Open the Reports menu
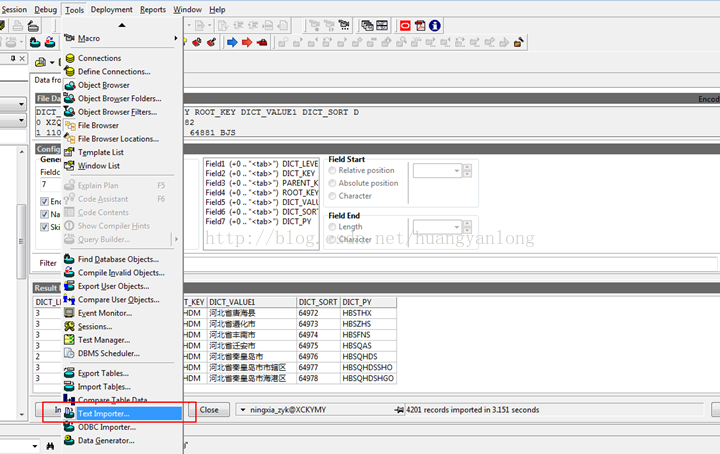Image resolution: width=720 pixels, height=454 pixels. point(153,9)
